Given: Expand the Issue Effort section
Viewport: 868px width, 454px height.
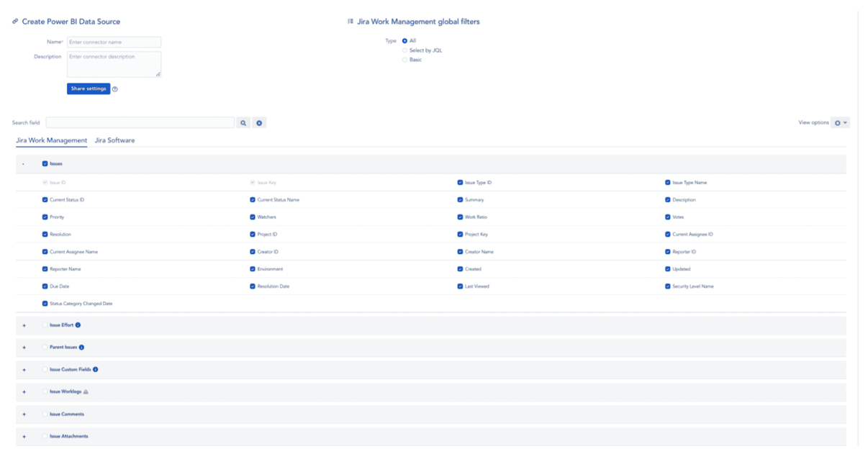Looking at the screenshot, I should (x=24, y=326).
